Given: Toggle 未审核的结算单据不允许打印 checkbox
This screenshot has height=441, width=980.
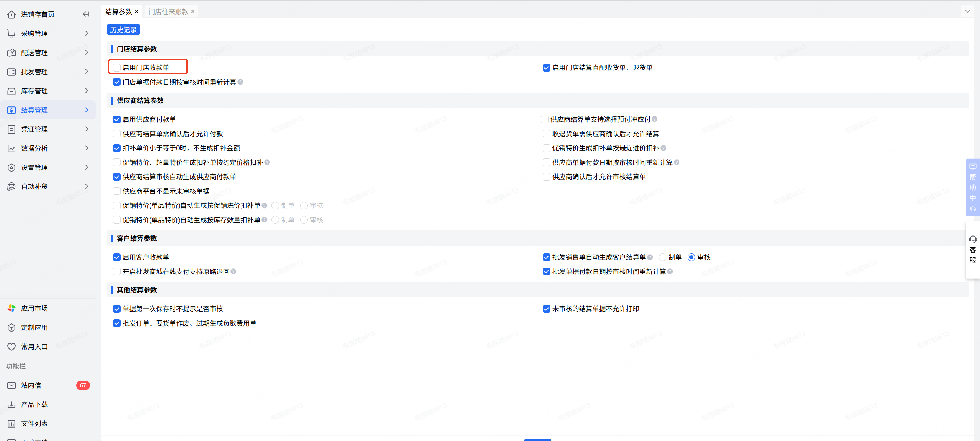Looking at the screenshot, I should point(546,309).
